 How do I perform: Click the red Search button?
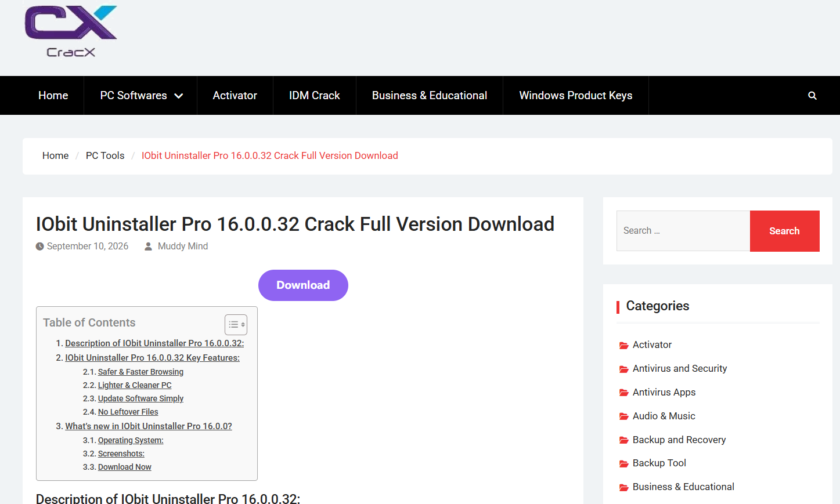click(x=784, y=231)
